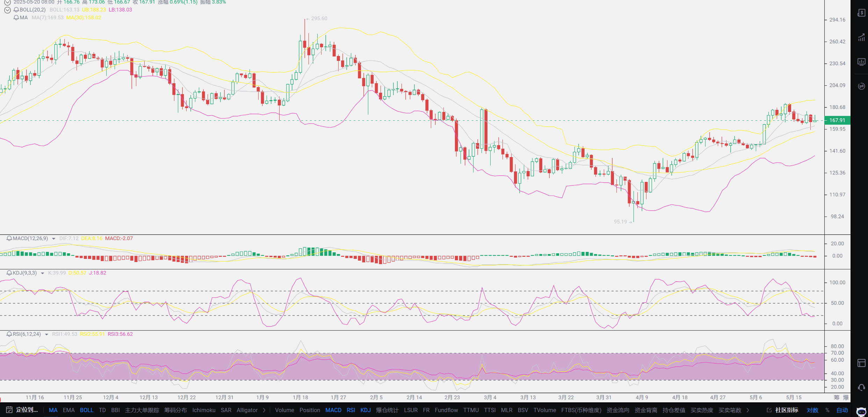Click the bell icon next to RSI(6,12,24)

(x=9, y=334)
